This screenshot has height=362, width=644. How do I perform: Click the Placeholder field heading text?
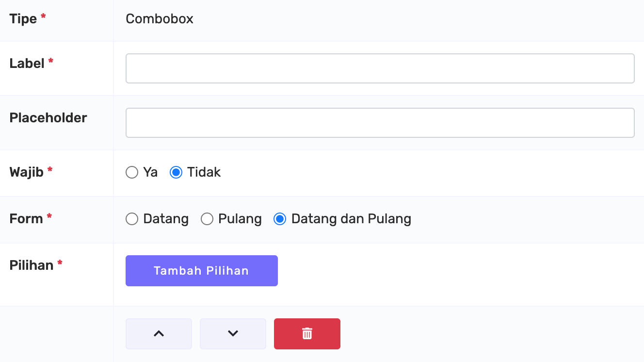48,118
